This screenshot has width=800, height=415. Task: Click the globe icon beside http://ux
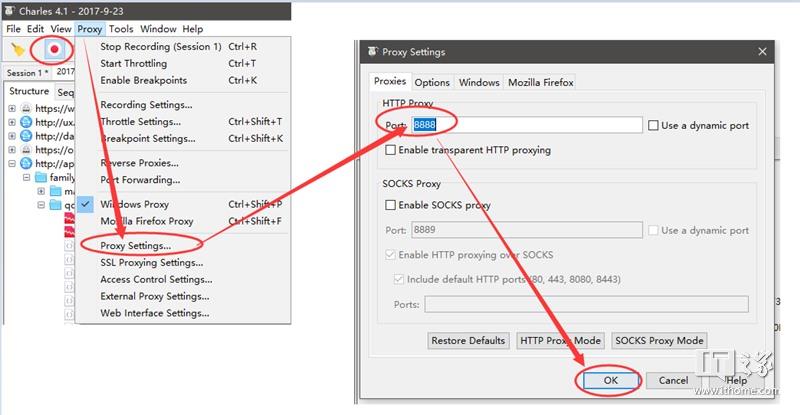click(x=26, y=122)
